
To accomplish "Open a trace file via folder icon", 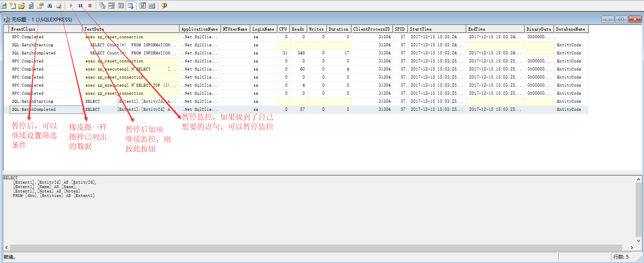I will click(22, 6).
